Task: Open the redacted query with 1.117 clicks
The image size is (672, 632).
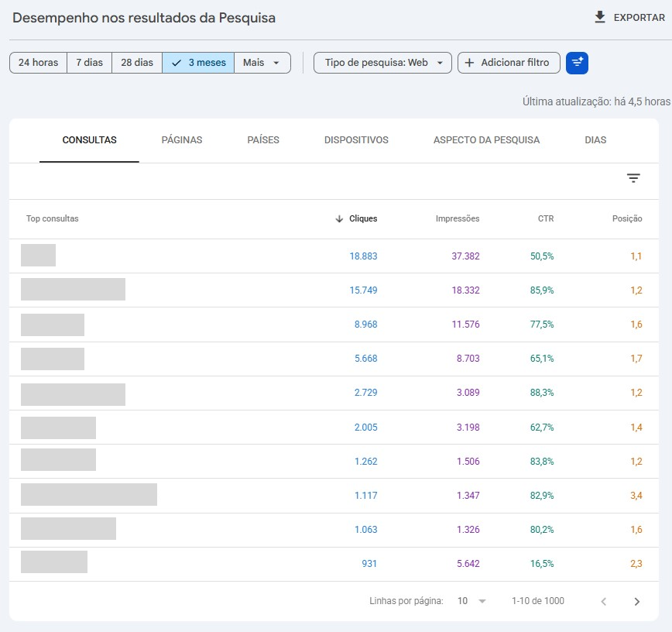Action: coord(89,494)
